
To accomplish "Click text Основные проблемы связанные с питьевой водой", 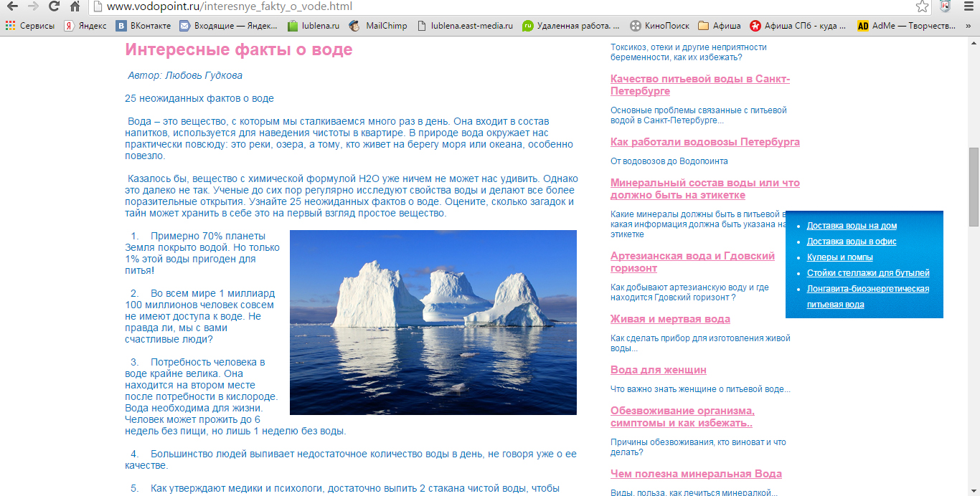I will point(699,115).
